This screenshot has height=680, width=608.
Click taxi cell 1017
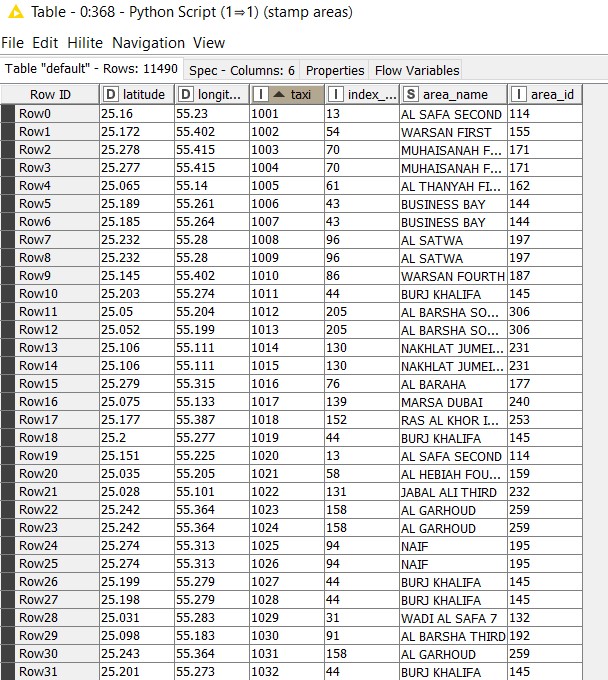pos(287,402)
